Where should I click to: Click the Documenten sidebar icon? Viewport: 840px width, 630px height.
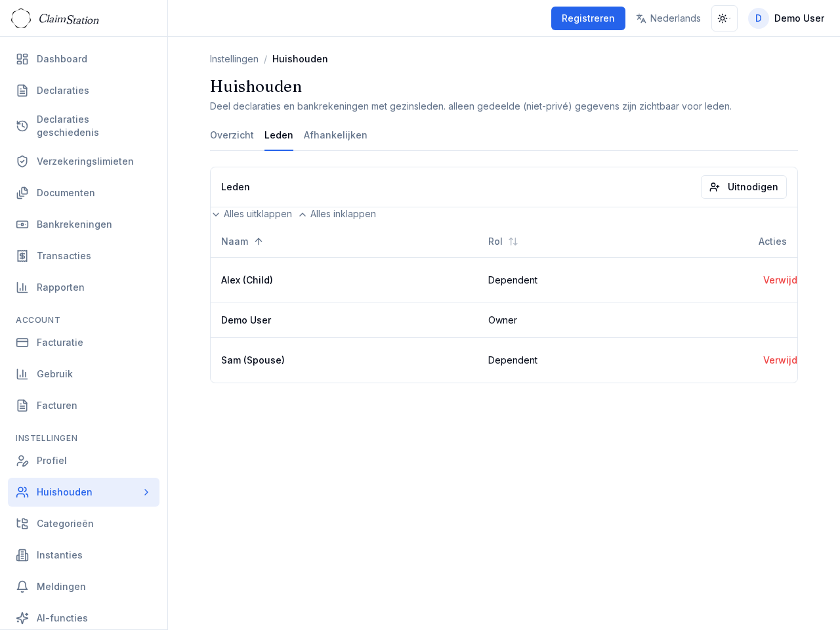tap(22, 193)
